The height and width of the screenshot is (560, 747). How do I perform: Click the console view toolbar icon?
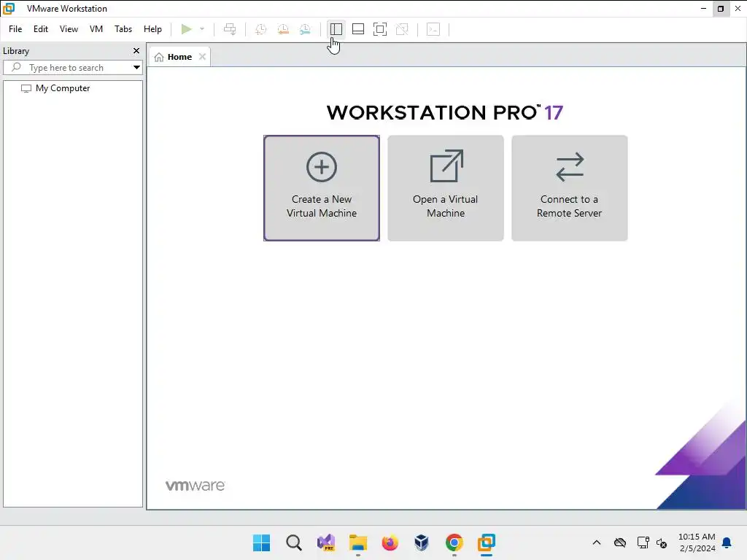pyautogui.click(x=433, y=29)
